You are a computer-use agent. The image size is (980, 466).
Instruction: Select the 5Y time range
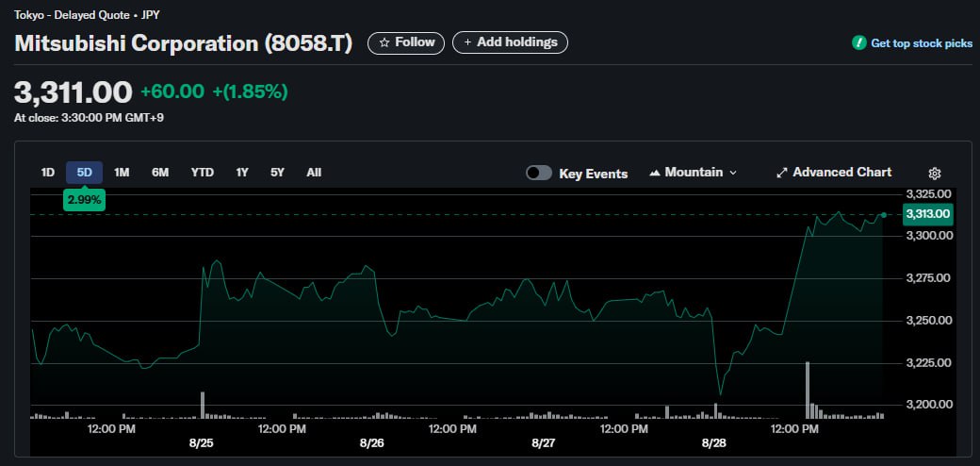coord(277,173)
